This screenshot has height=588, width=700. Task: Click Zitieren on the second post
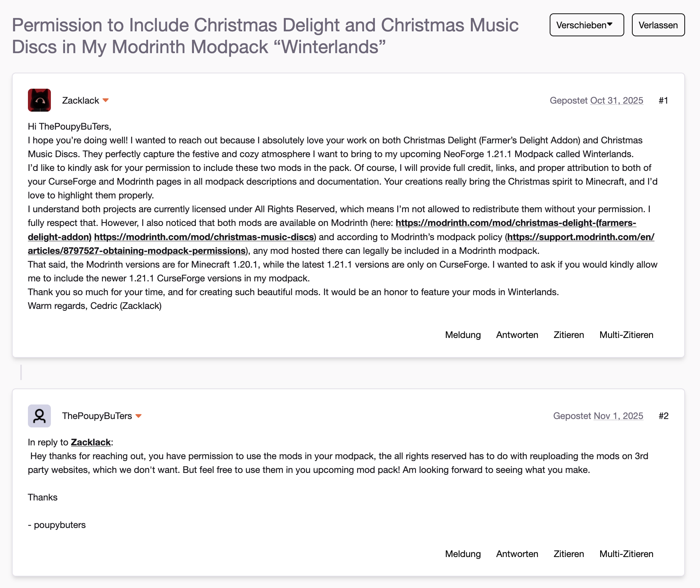coord(568,554)
